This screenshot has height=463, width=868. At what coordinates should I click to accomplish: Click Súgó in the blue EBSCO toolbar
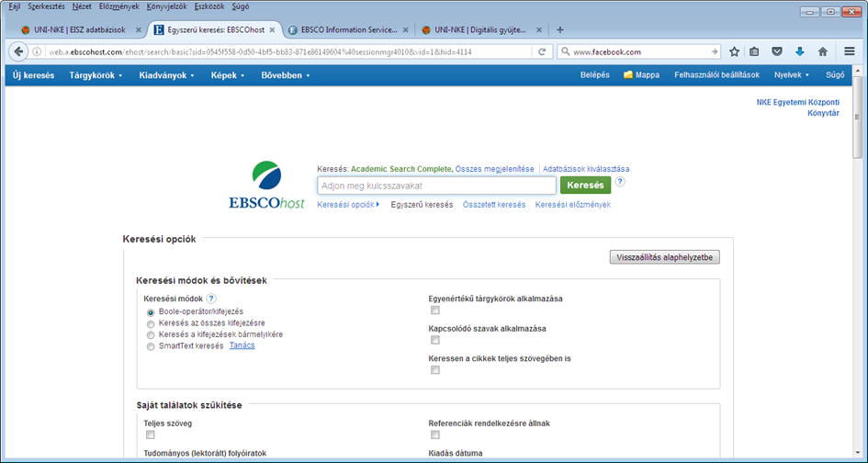[x=835, y=74]
